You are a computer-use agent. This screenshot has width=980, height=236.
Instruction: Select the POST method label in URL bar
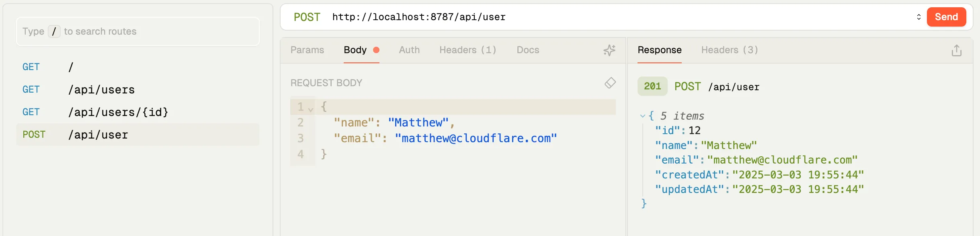[307, 17]
